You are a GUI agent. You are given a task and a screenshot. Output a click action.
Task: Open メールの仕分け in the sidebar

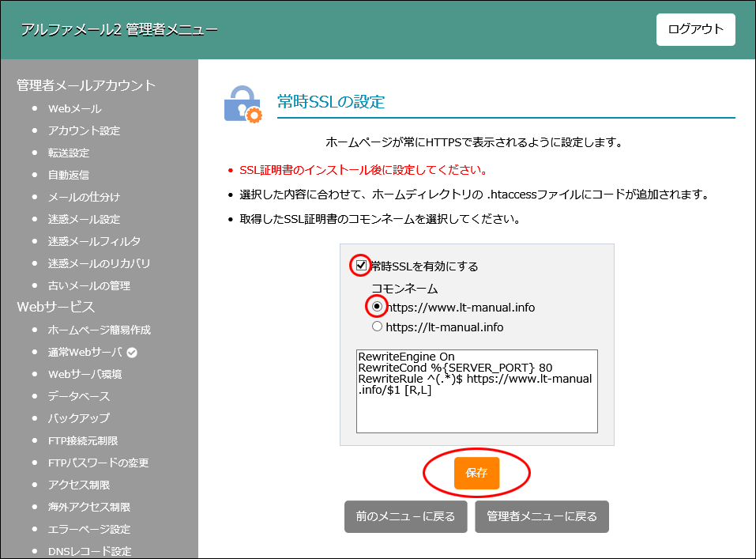coord(84,197)
